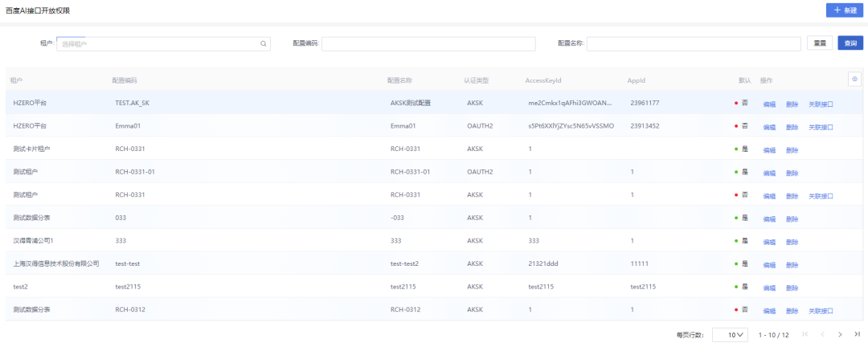Open the table column settings gear icon
868x347 pixels.
(x=854, y=79)
